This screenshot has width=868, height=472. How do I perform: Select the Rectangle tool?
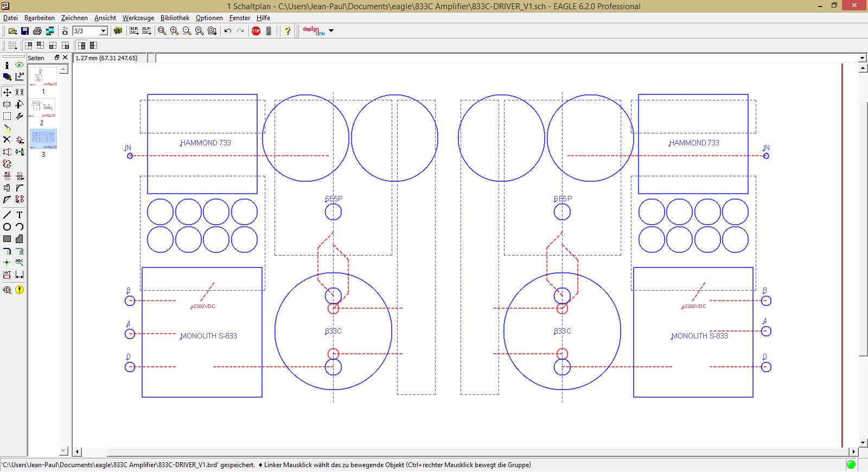point(7,239)
